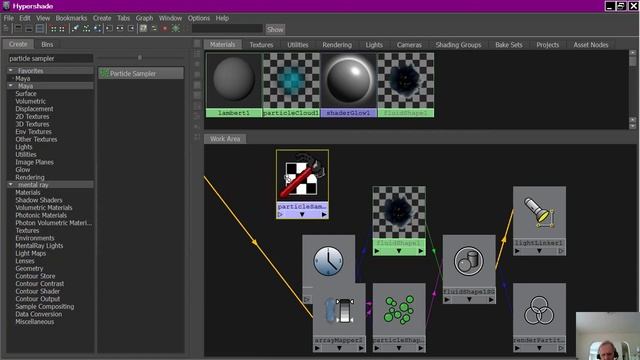This screenshot has height=360, width=640.
Task: Click particleSampler node input arrow
Action: [280, 215]
